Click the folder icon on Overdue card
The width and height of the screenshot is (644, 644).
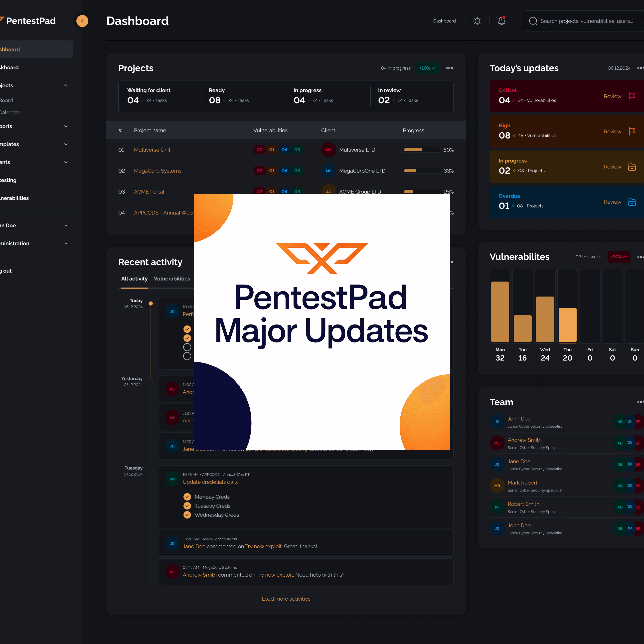click(x=632, y=202)
